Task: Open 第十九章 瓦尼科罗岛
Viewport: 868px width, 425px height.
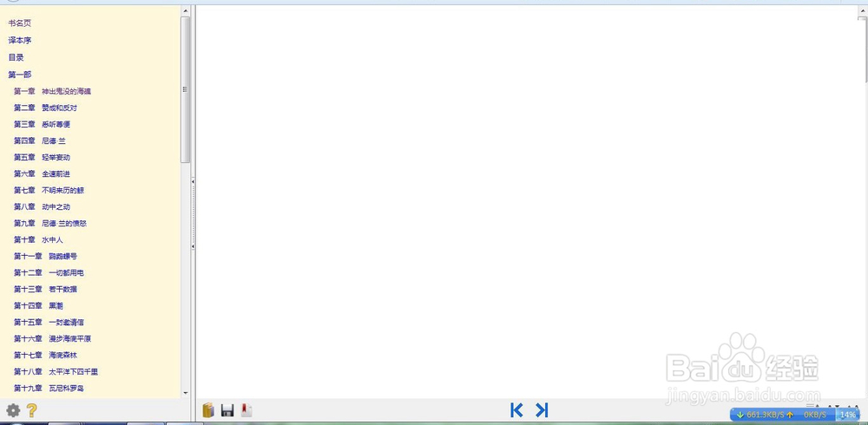Action: [x=49, y=389]
